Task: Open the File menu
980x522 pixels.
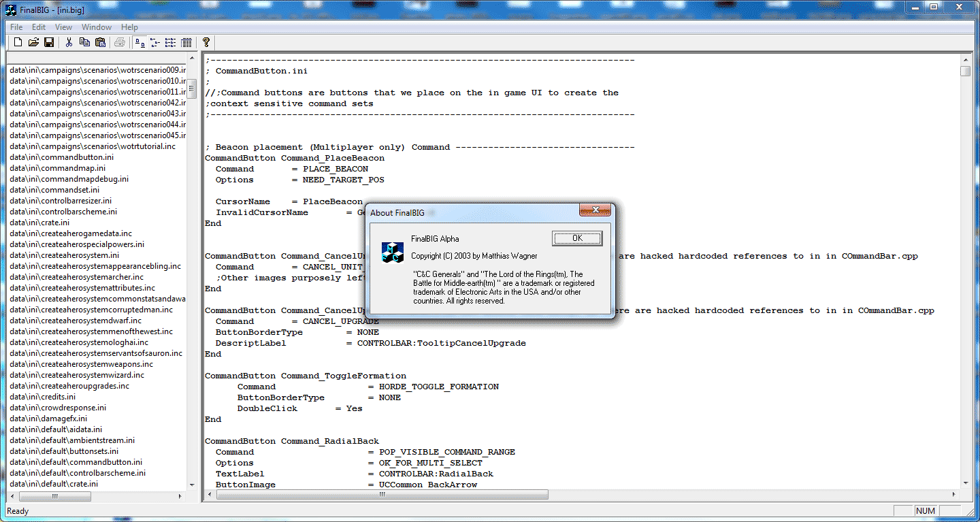Action: click(16, 27)
